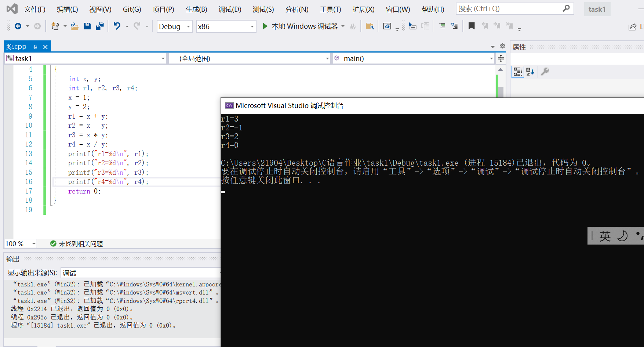This screenshot has width=644, height=347.
Task: Open the Git(G) menu
Action: [x=132, y=9]
